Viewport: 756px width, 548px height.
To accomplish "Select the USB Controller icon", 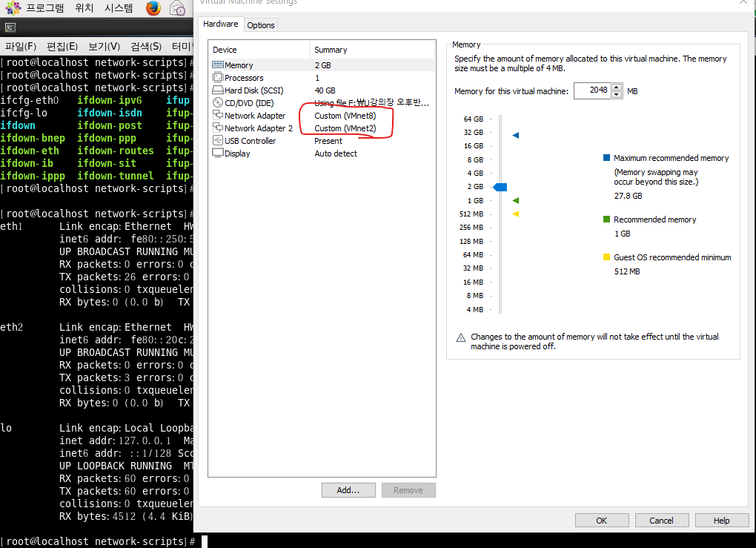I will pyautogui.click(x=218, y=140).
